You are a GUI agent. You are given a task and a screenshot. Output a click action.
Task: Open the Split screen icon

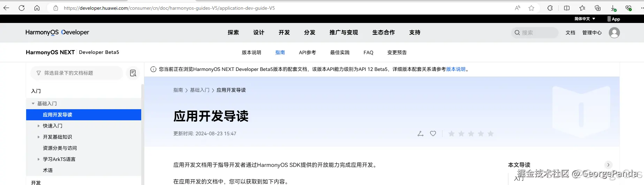[567, 8]
